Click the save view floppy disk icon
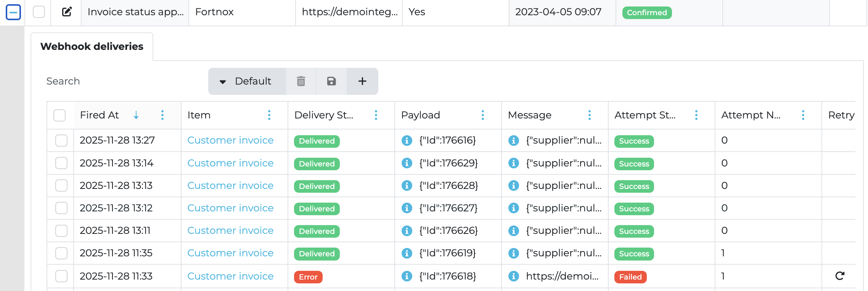 tap(331, 81)
